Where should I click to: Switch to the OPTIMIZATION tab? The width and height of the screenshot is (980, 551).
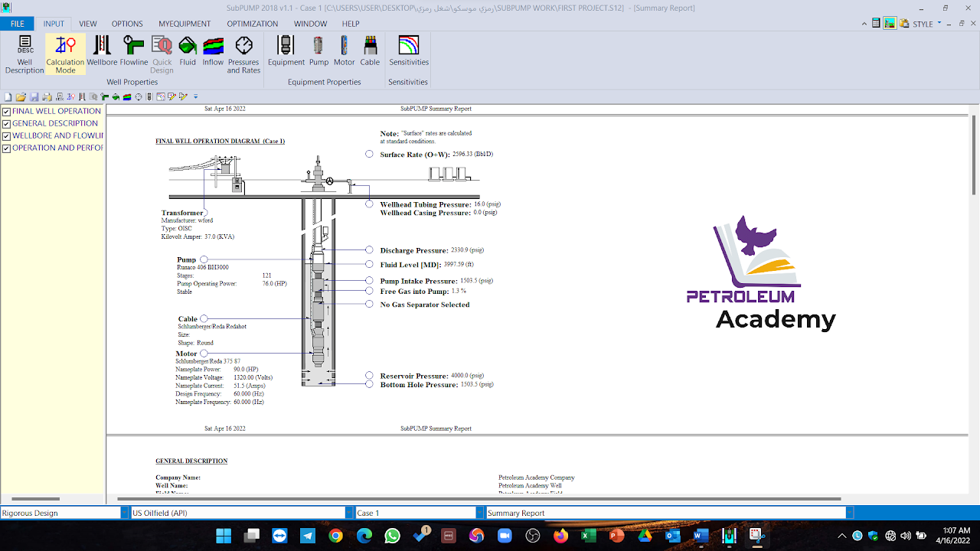253,24
